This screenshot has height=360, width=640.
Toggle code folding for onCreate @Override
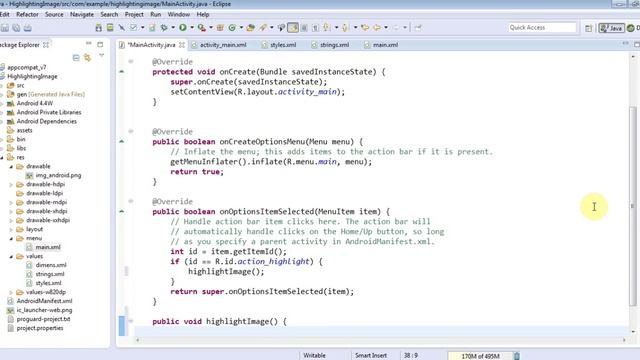[x=131, y=62]
